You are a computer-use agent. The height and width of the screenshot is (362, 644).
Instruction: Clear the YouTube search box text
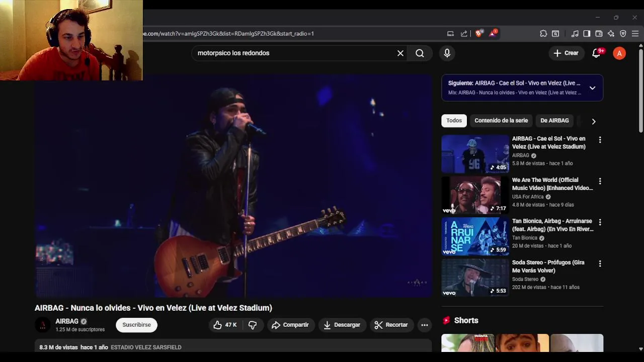click(400, 53)
